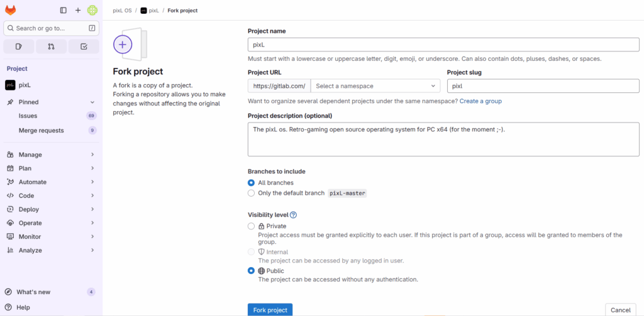
Task: Click the GitLab logo icon
Action: [x=11, y=10]
